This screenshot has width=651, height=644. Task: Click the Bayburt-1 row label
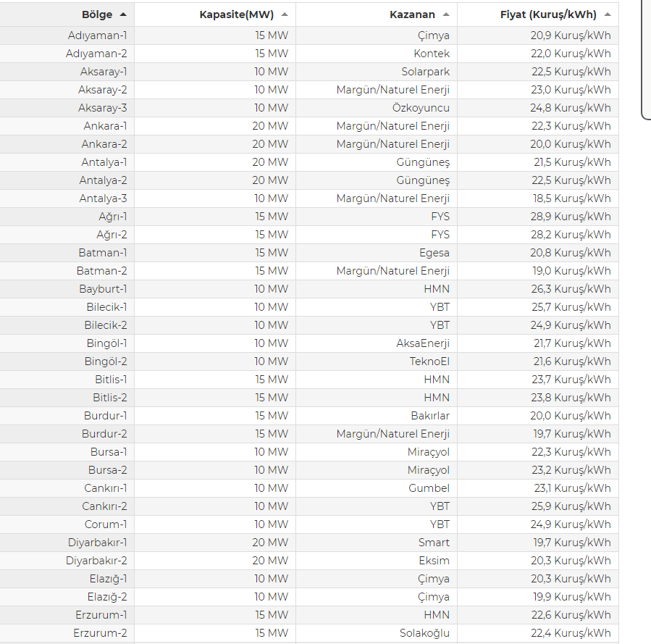pos(67,289)
